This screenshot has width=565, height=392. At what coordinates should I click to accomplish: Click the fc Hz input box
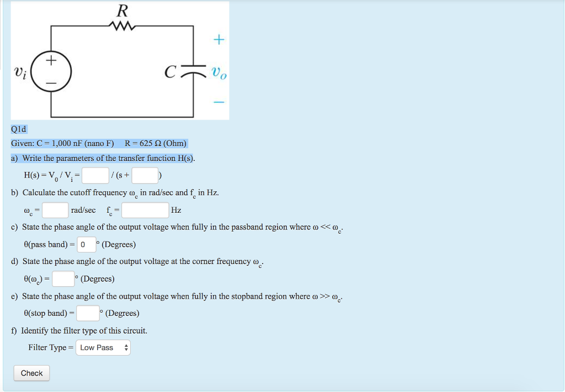click(145, 210)
